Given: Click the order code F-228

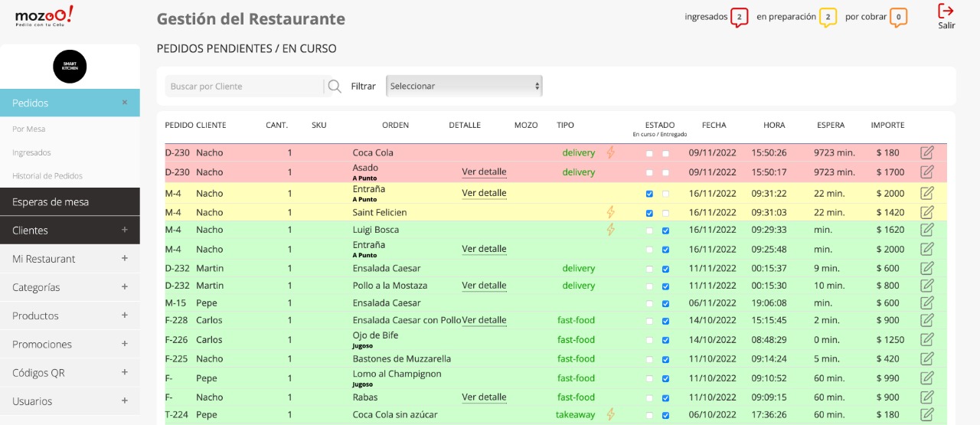Looking at the screenshot, I should pos(178,320).
